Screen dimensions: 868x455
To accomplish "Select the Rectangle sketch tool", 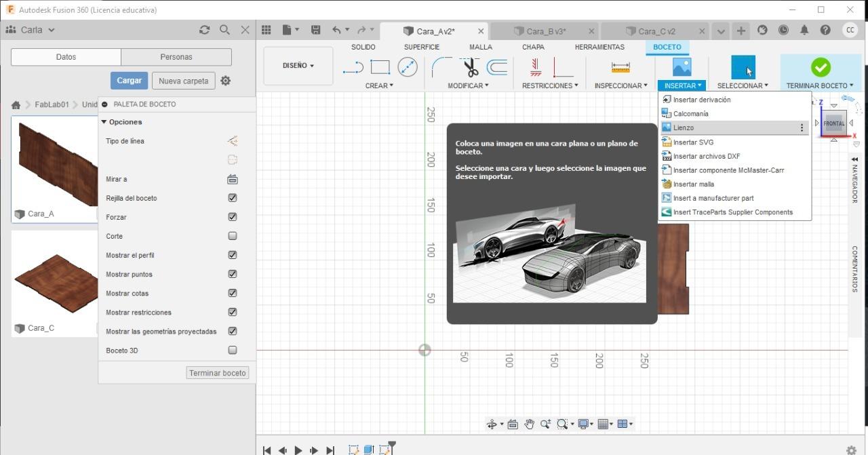I will (380, 67).
